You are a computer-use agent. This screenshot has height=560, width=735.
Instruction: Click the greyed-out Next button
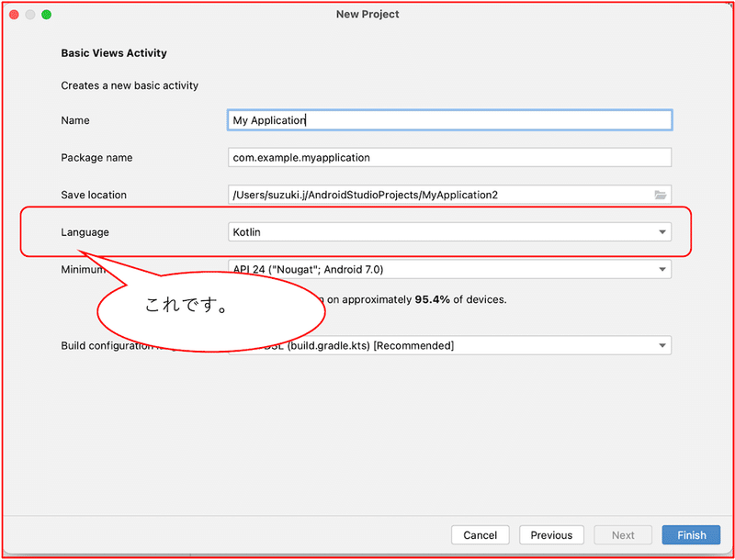[x=623, y=534]
